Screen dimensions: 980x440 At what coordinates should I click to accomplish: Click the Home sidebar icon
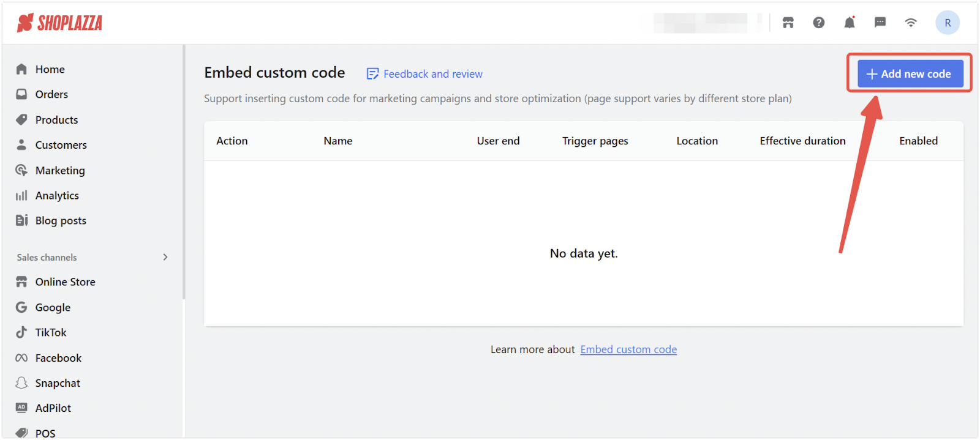(21, 69)
